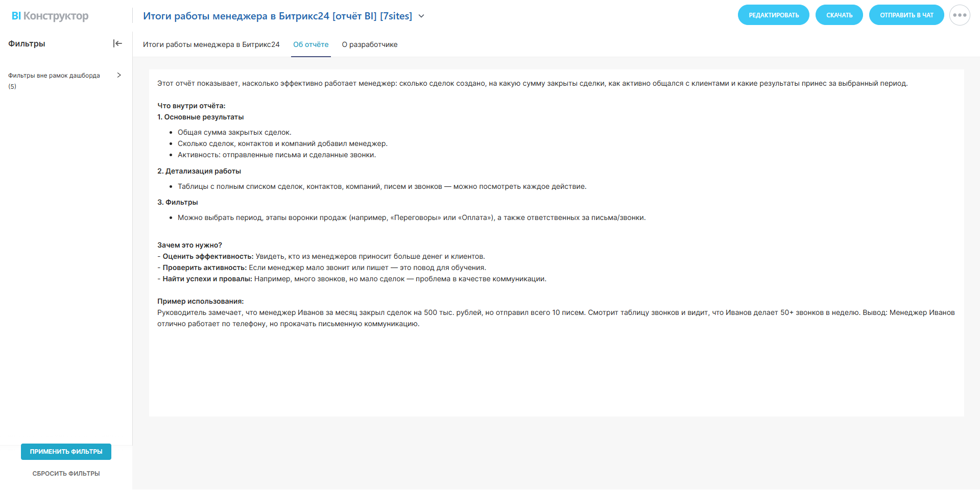
Task: Click the СКАЧАТЬ button
Action: pos(839,15)
